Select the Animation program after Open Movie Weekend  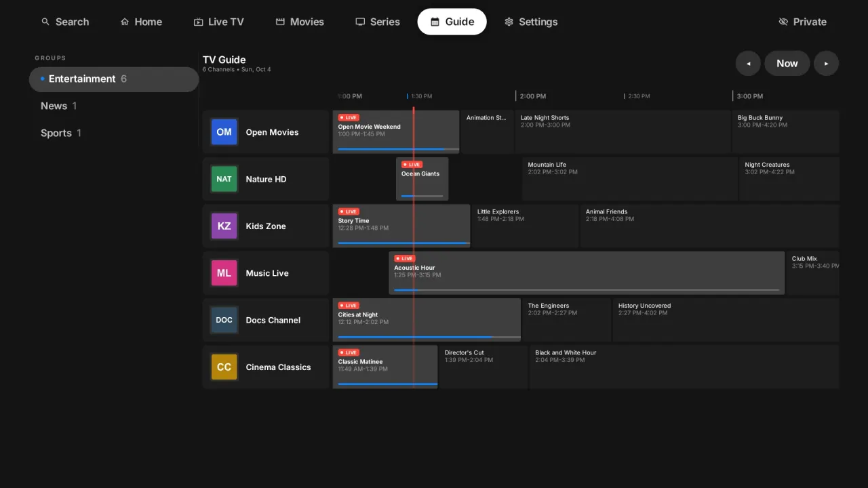pos(488,132)
